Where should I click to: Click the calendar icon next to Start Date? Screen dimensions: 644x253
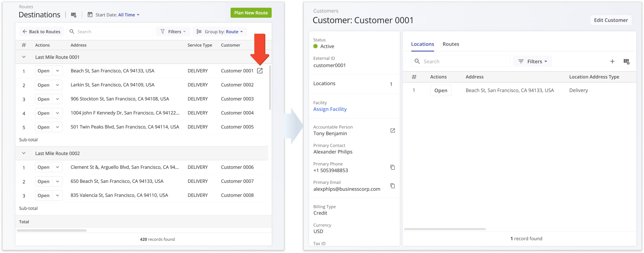pos(90,15)
